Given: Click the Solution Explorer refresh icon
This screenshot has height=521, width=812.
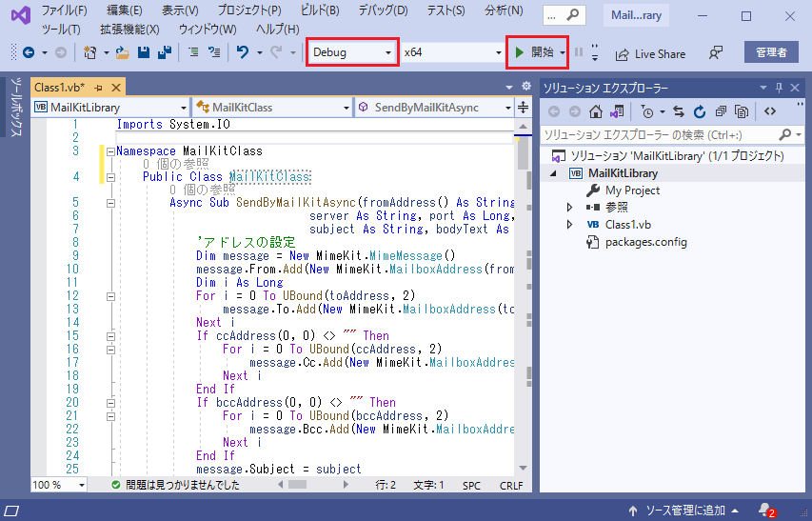Looking at the screenshot, I should coord(700,111).
